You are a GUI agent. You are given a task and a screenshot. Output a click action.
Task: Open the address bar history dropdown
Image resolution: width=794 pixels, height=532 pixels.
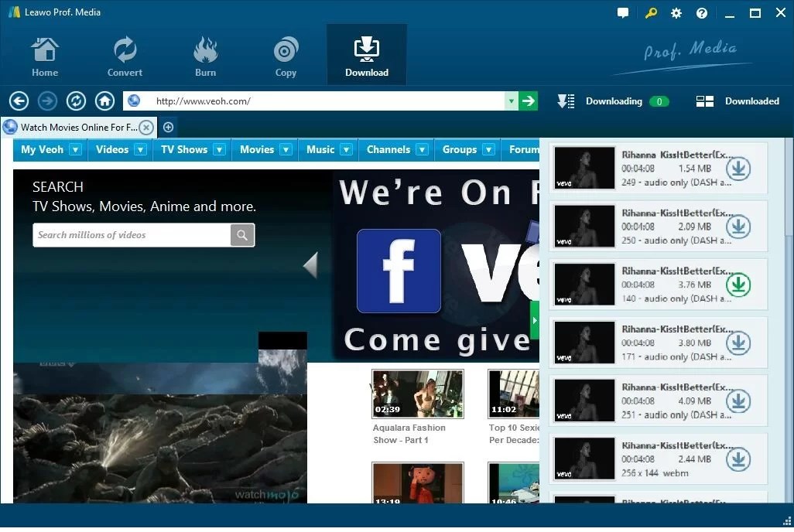coord(511,101)
